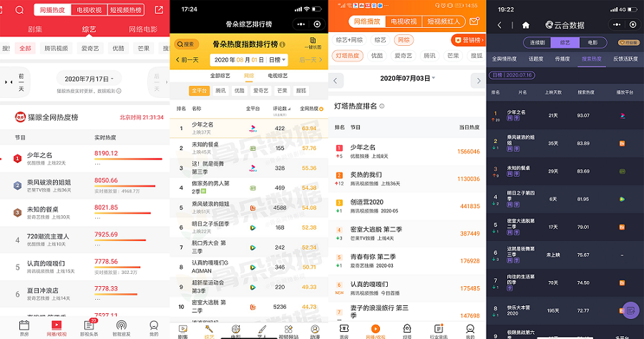Viewport: 644px width, 339px height.
Task: Open the 少年之名 row in the Maoyan list
Action: pyautogui.click(x=84, y=159)
